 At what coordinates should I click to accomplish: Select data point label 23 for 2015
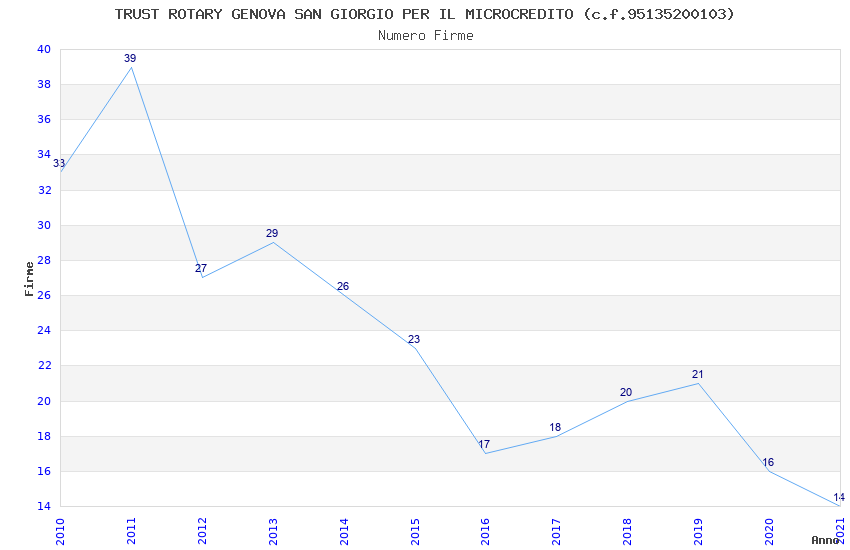click(x=414, y=339)
